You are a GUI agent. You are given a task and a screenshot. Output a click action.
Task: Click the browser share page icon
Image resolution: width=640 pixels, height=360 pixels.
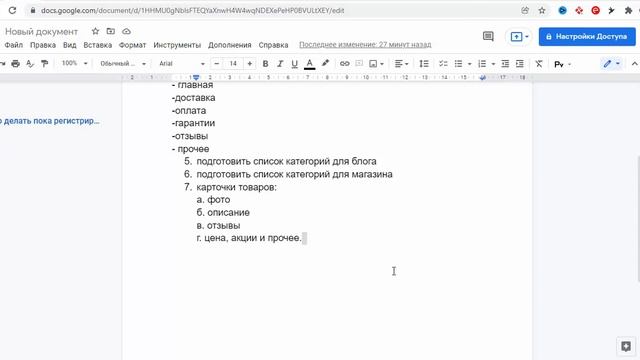(525, 11)
